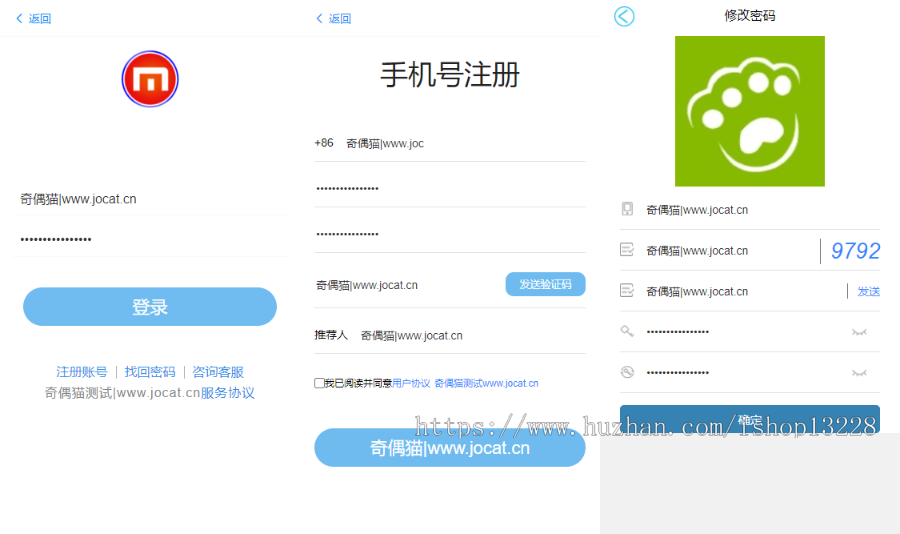Focus the SMS code field beside 发送

point(744,291)
